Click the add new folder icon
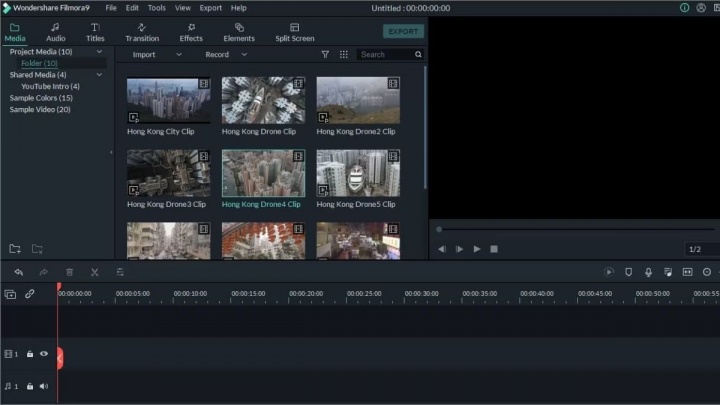This screenshot has height=405, width=720. tap(15, 249)
